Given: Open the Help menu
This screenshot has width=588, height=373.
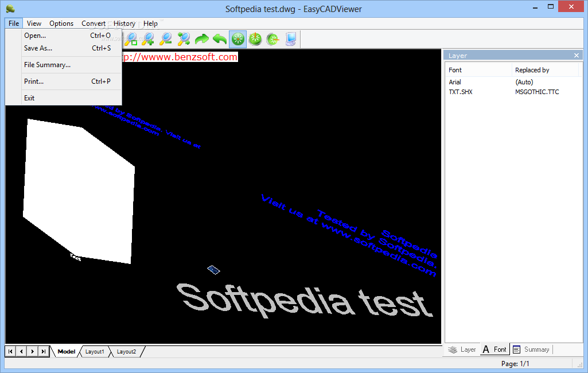Looking at the screenshot, I should click(x=150, y=24).
